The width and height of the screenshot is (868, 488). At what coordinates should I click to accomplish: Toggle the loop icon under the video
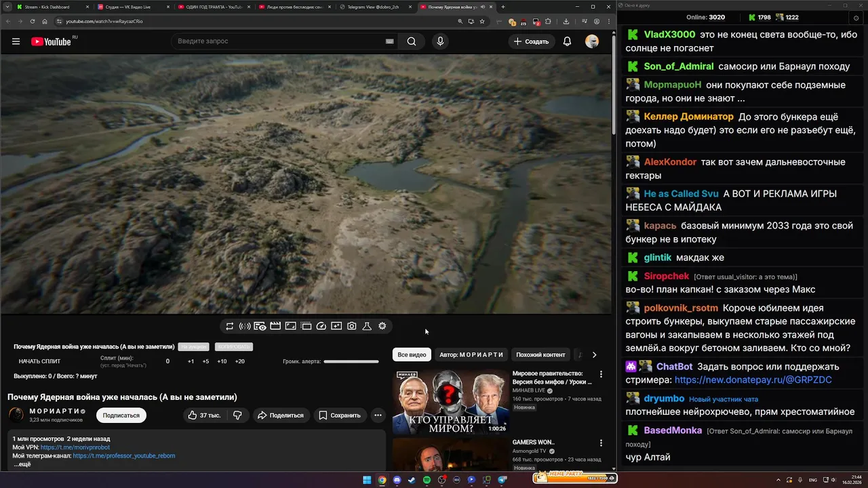(x=230, y=326)
